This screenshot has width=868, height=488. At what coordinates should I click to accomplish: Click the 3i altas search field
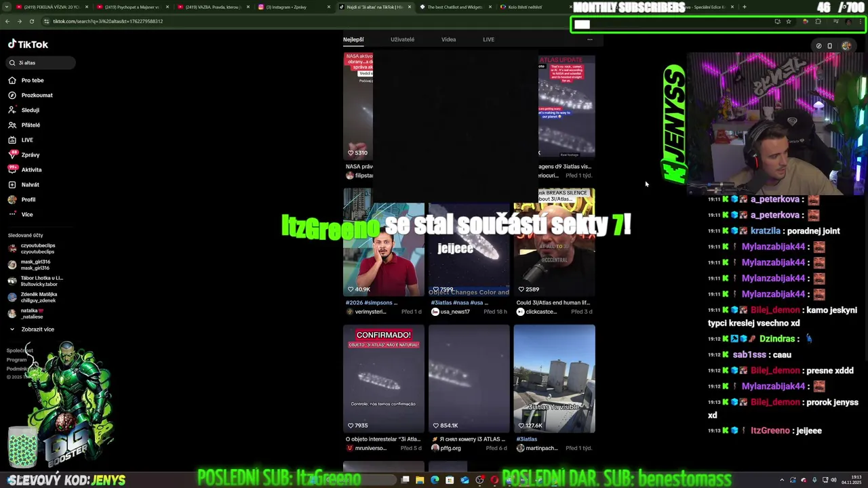tap(41, 62)
